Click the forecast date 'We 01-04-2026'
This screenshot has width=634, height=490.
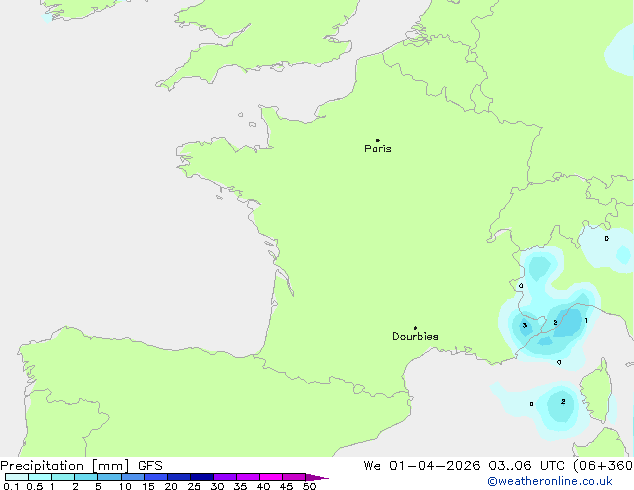tap(422, 466)
